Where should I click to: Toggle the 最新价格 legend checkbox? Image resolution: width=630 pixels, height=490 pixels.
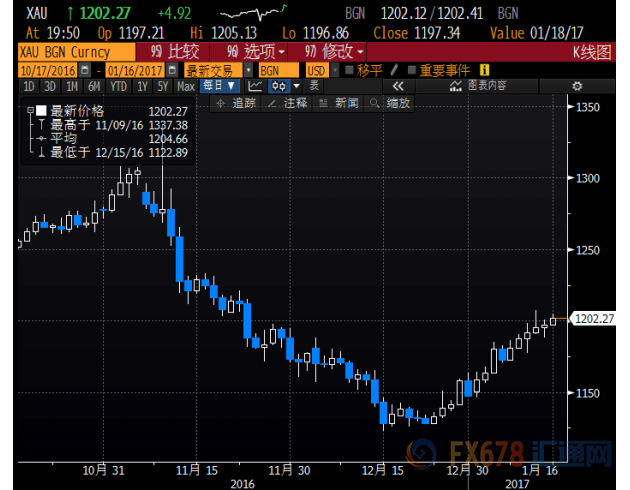tap(42, 110)
